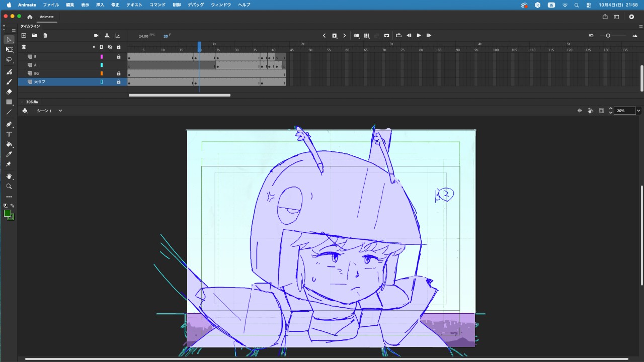This screenshot has height=362, width=644.
Task: Toggle lock-all-layers icon in layer header
Action: 119,47
